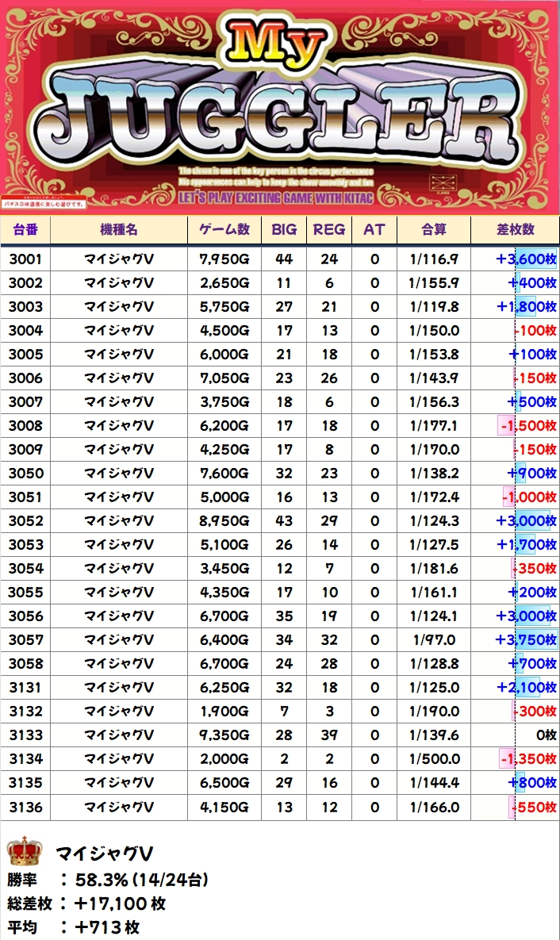Click the +2,100枚 difference value

click(527, 687)
